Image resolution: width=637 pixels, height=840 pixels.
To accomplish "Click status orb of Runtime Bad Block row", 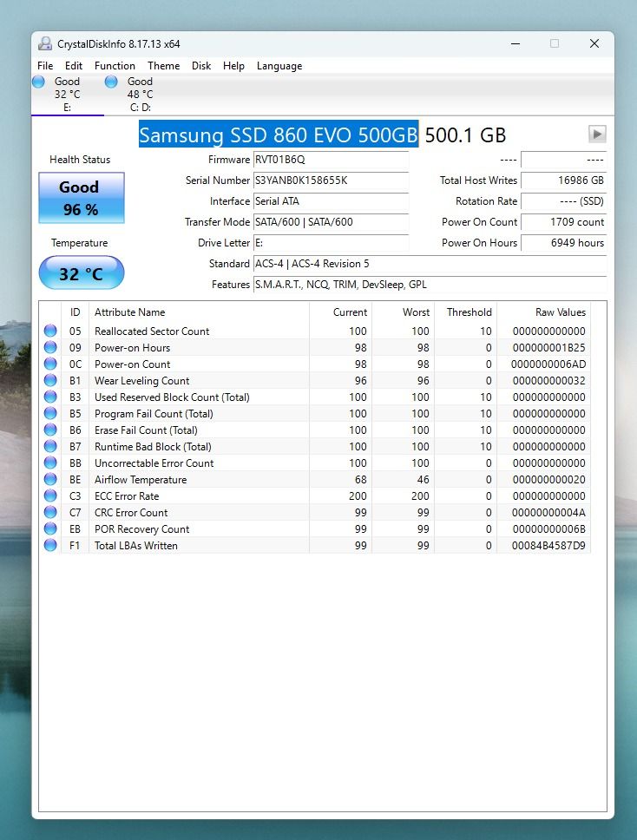I will [50, 446].
